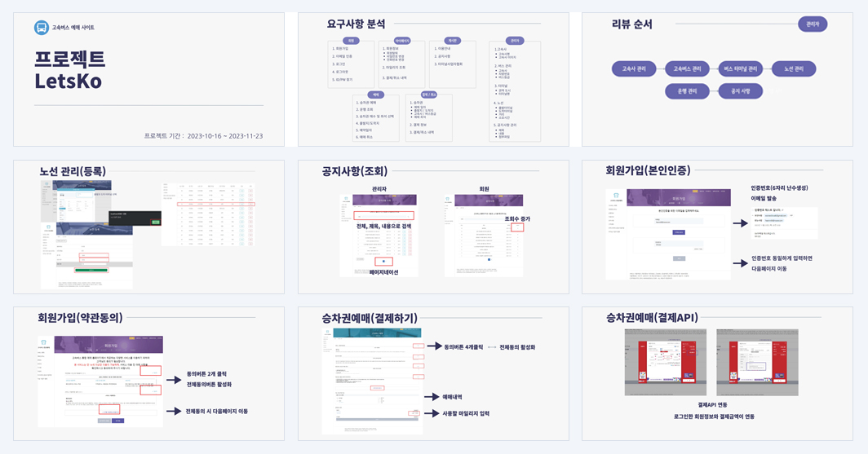Click the blue bus logo icon

tap(42, 27)
